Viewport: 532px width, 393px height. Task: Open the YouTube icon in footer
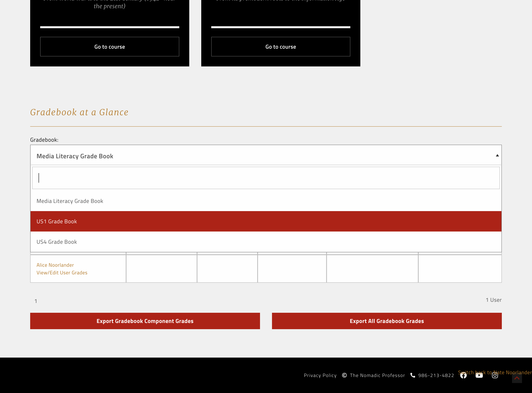pos(479,375)
